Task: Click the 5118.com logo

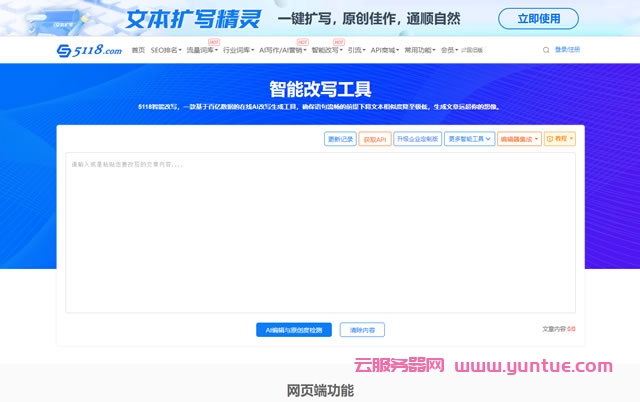Action: 88,50
